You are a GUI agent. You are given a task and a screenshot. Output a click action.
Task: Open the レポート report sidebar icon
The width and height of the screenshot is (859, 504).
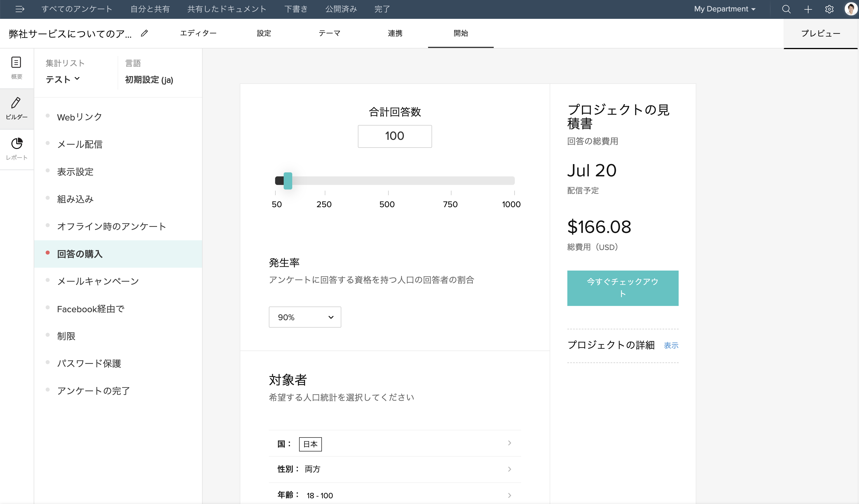coord(16,149)
